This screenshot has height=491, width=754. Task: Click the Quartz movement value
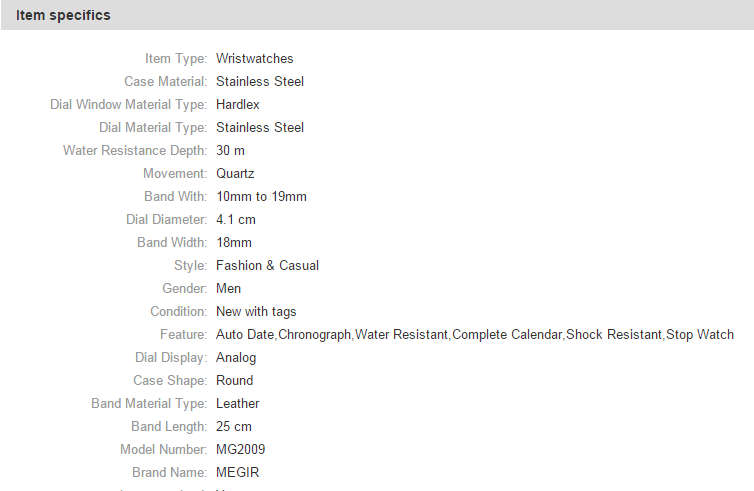pyautogui.click(x=235, y=174)
